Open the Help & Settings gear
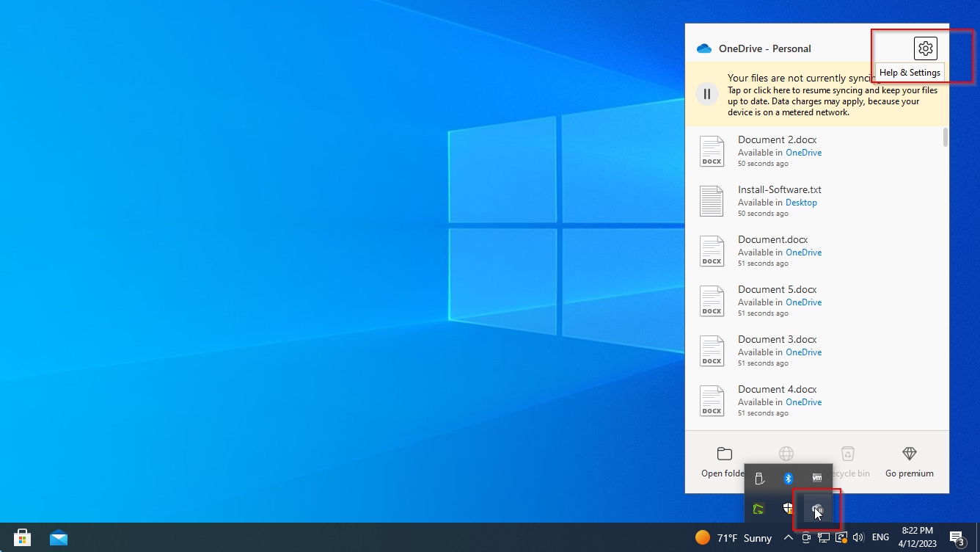 tap(925, 48)
